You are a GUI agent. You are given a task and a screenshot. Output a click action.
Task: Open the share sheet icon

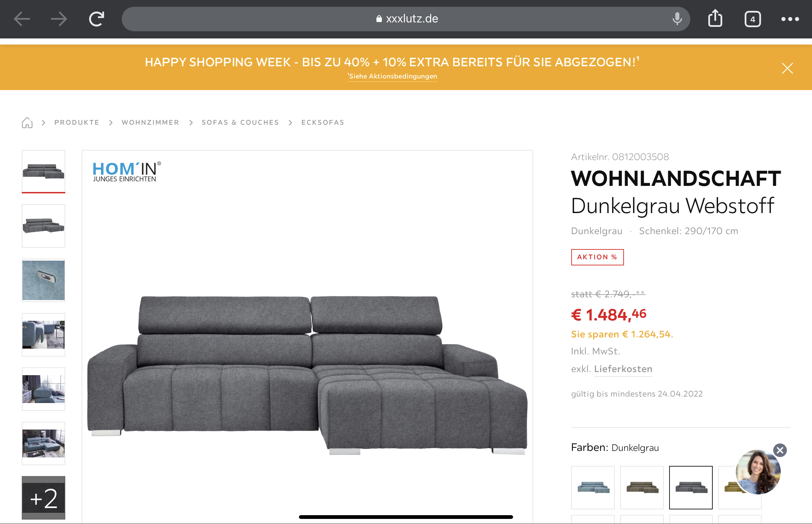[715, 18]
